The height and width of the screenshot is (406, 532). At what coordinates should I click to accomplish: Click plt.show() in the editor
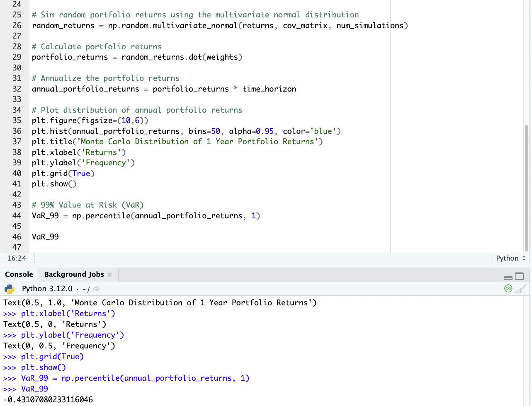[54, 184]
